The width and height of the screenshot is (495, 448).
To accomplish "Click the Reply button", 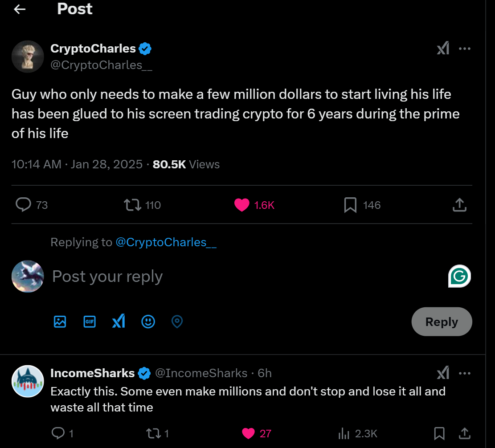I will pos(442,322).
